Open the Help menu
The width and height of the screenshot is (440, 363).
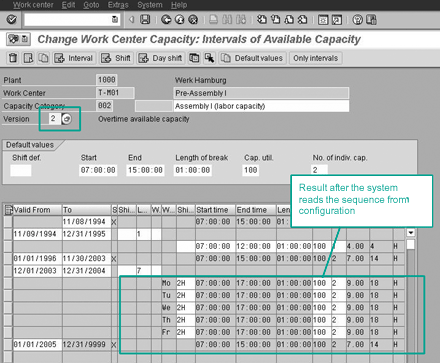[179, 5]
